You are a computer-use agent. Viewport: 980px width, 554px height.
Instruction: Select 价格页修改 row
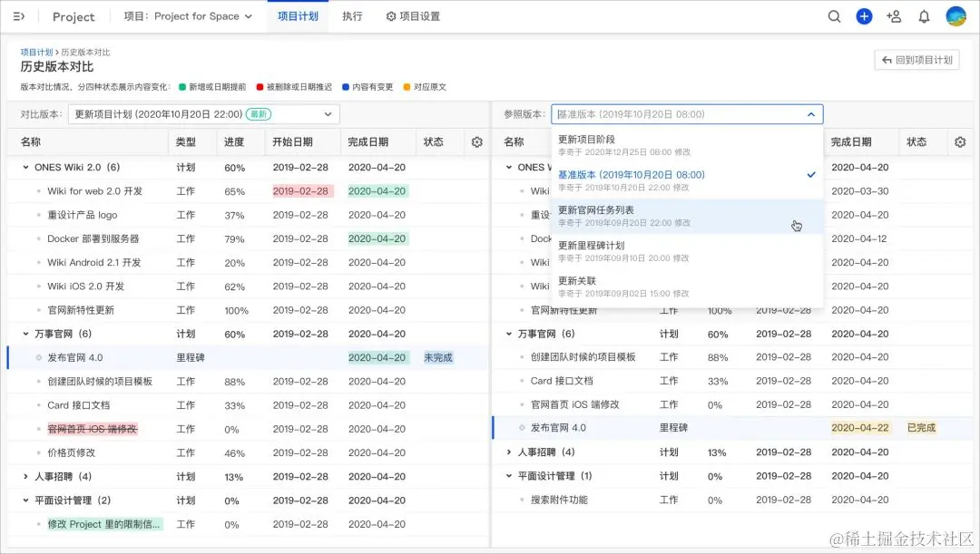(248, 452)
